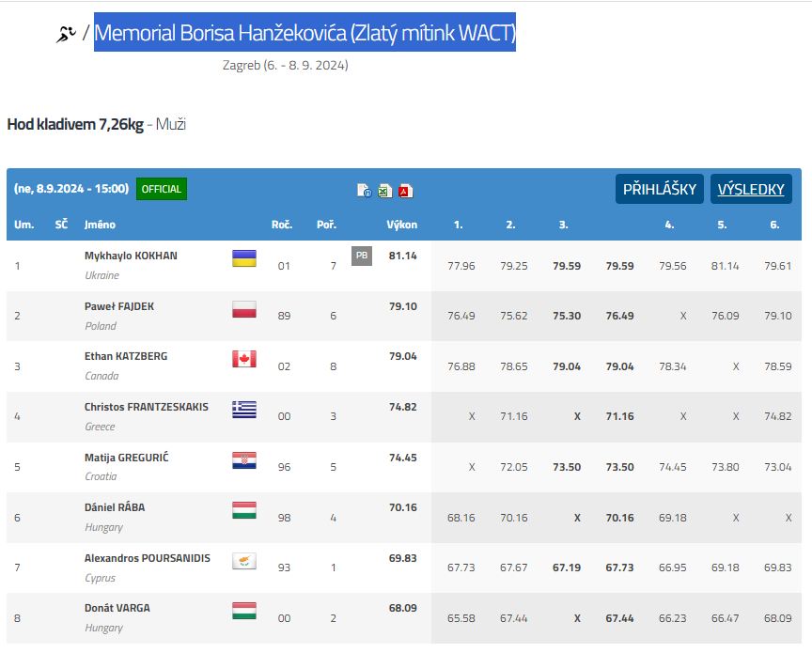
Task: Click the Ukraine country label
Action: coord(102,275)
